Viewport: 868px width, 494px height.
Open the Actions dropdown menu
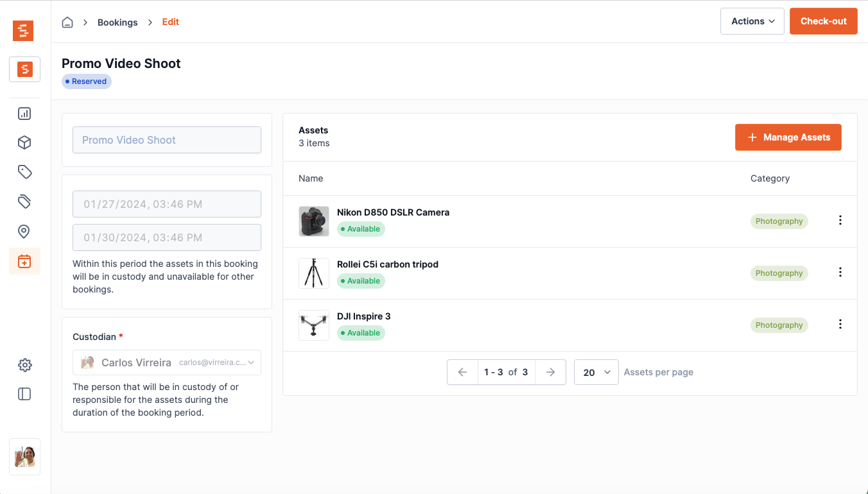point(752,21)
